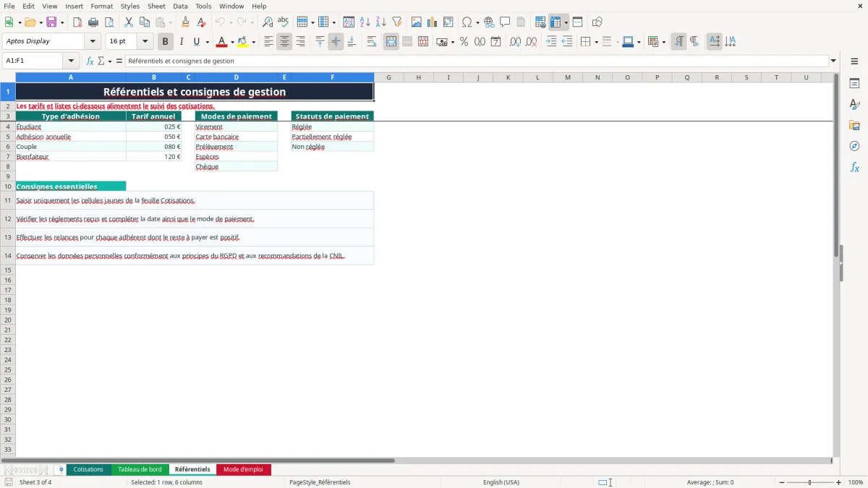Add a decimal place
This screenshot has height=488, width=868.
(515, 42)
